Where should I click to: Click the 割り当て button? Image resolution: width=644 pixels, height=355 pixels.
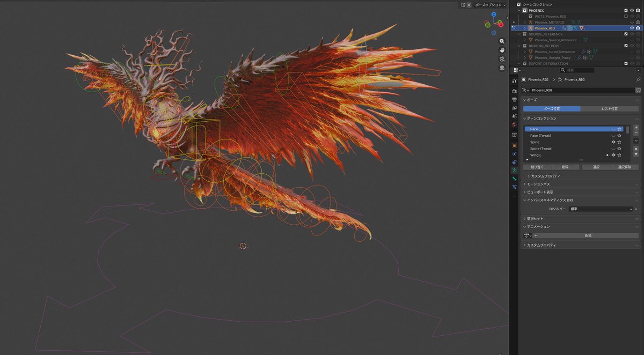click(537, 167)
